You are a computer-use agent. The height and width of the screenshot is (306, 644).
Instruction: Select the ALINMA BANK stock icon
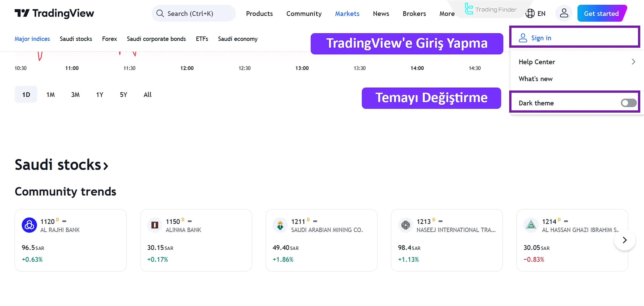(x=155, y=225)
